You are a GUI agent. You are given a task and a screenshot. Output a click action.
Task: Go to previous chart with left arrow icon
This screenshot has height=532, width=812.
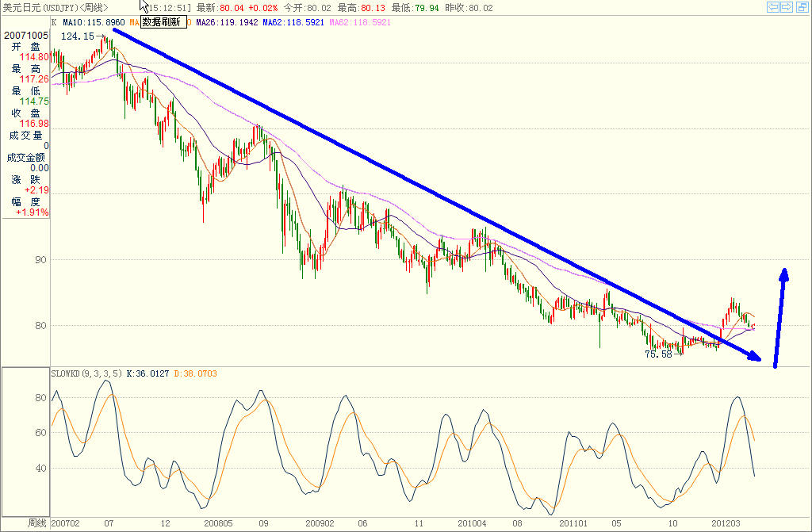tap(772, 6)
